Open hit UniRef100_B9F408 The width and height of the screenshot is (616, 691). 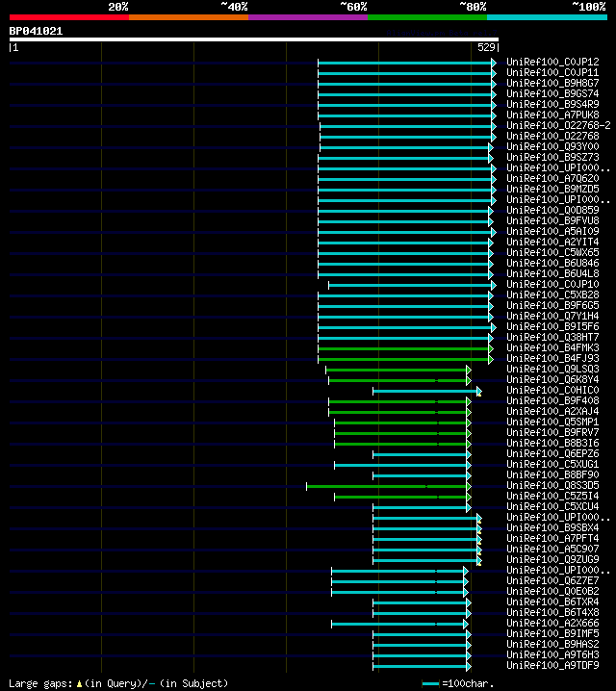pyautogui.click(x=552, y=400)
